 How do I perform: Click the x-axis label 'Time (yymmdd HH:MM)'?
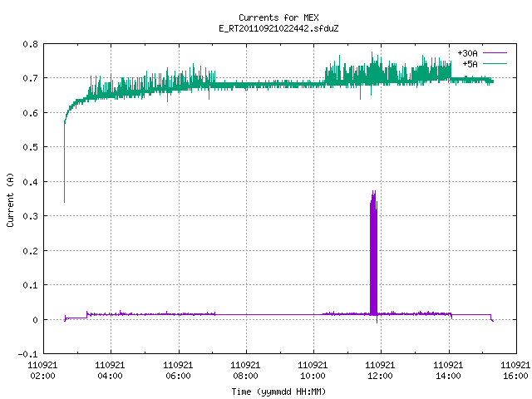[278, 392]
